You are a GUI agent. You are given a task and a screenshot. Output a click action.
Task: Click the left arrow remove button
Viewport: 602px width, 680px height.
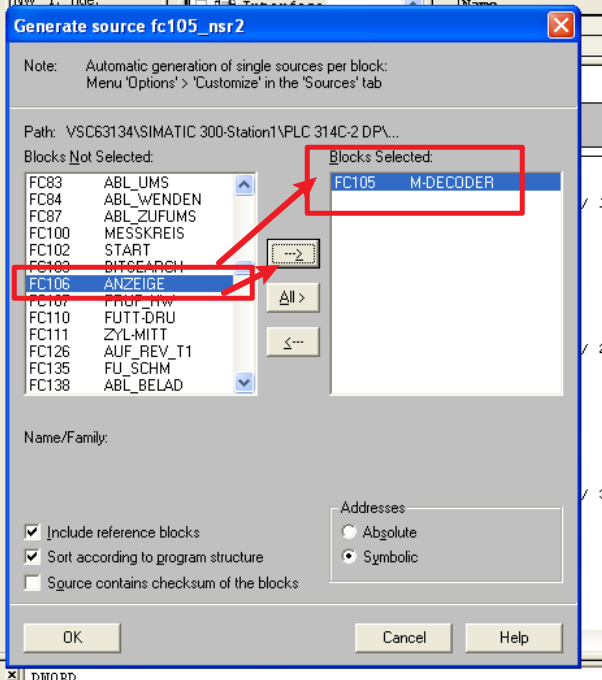pyautogui.click(x=292, y=342)
